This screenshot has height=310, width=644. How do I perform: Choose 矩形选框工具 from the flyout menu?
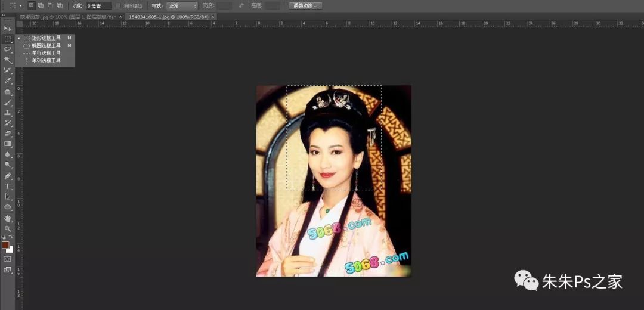coord(45,38)
